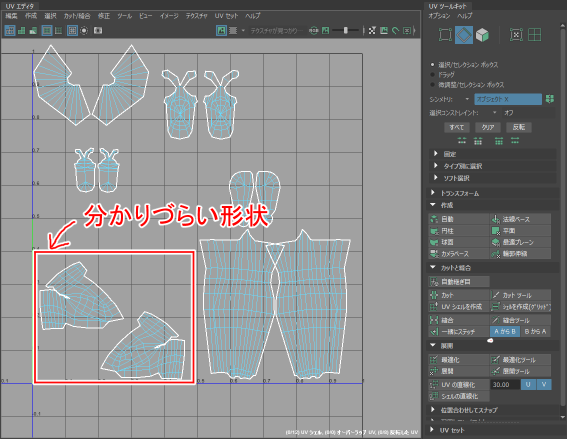
Task: Open the オプション menu in UV Toolkit
Action: pyautogui.click(x=439, y=16)
